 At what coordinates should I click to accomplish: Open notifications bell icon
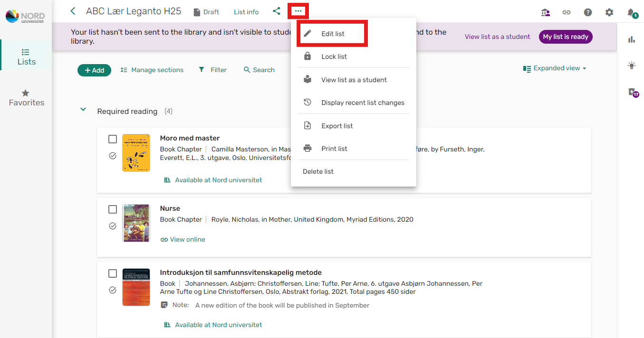[x=631, y=12]
